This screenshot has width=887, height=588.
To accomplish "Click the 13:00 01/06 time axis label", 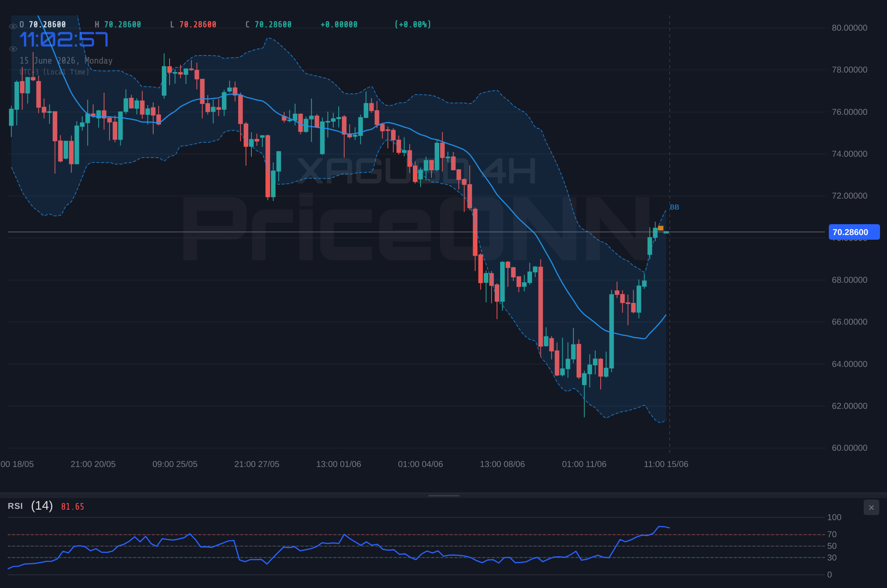I will [x=339, y=464].
